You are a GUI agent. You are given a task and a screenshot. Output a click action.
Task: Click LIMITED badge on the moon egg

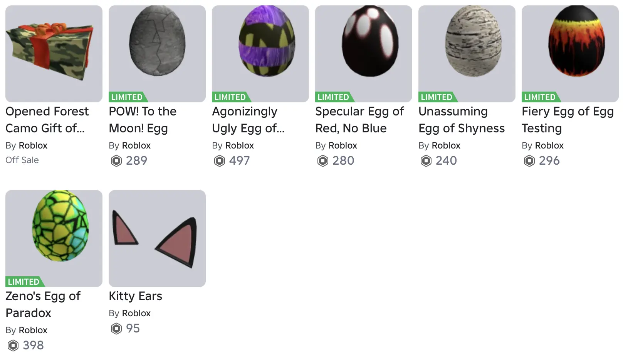127,97
